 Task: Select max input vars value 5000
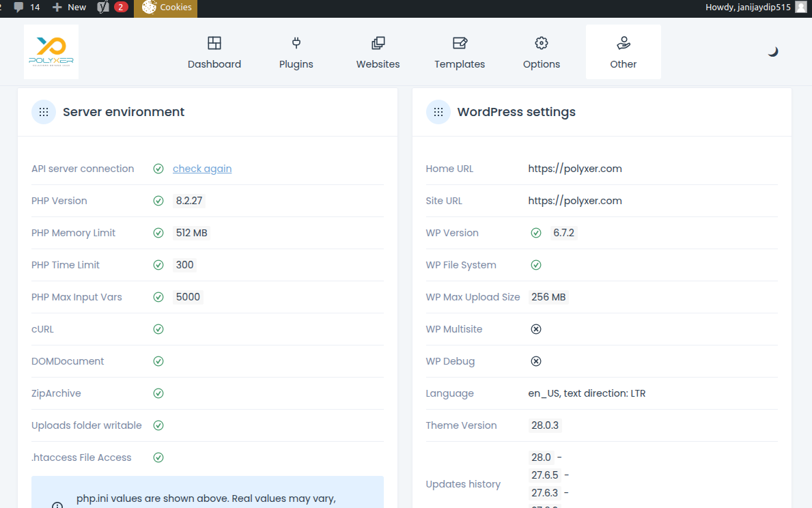click(188, 297)
